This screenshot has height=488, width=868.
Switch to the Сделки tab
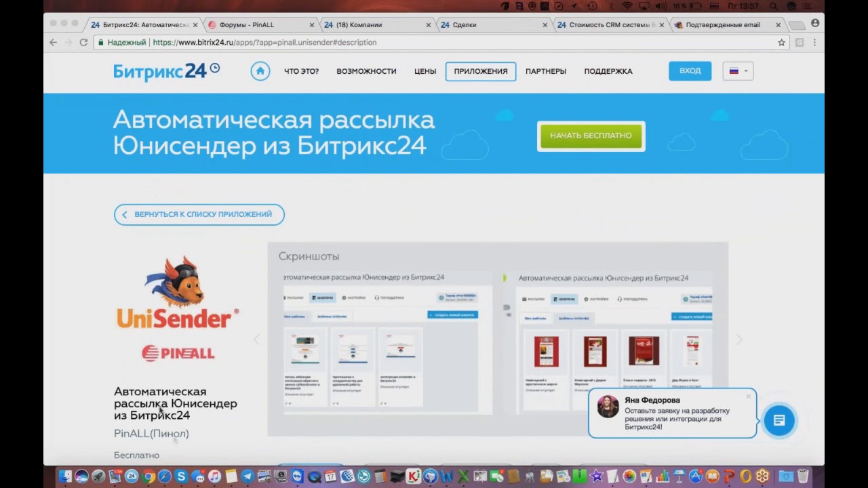click(494, 24)
